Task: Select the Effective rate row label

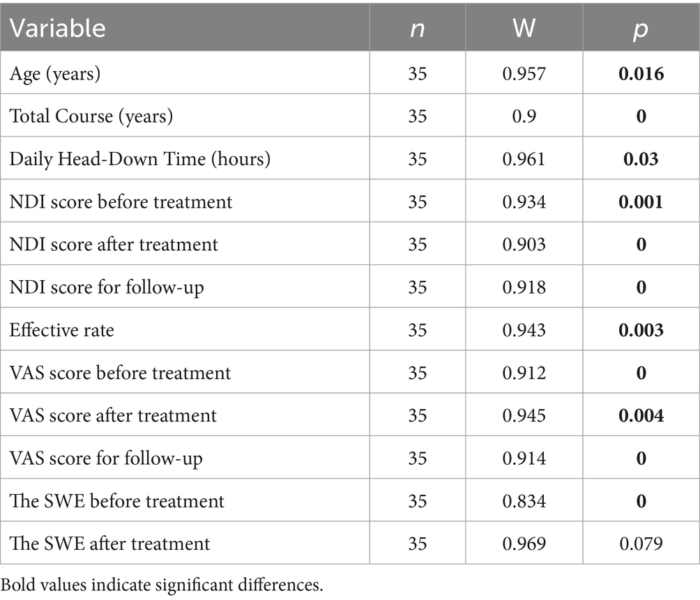Action: coord(61,330)
